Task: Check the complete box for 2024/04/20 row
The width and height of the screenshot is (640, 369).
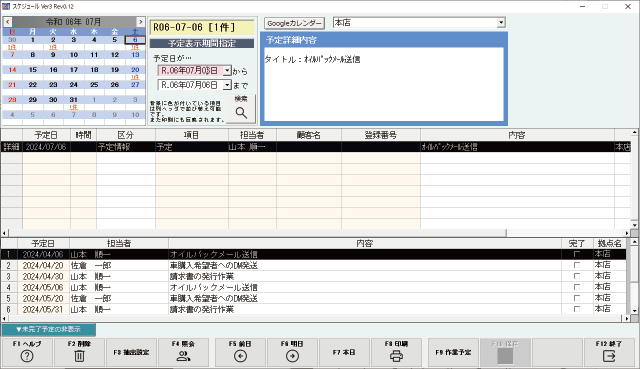Action: 577,265
